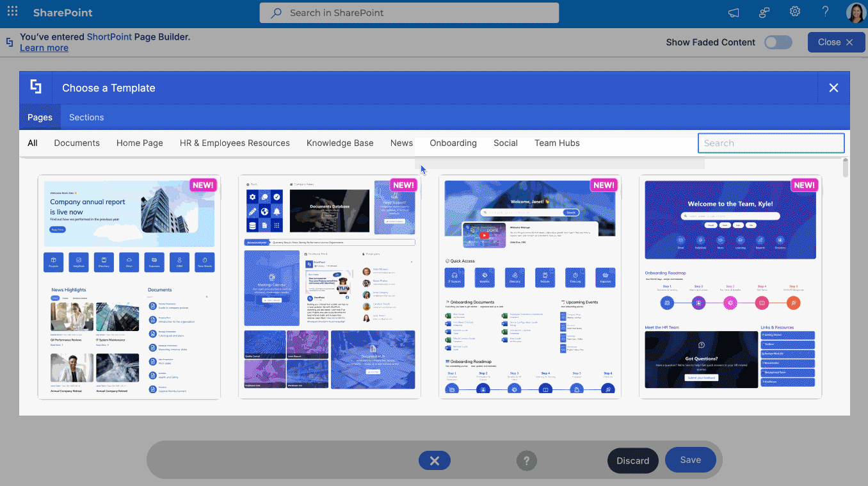Open the Microsoft 365 app launcher waffle
Screen dimensions: 868x486
[x=12, y=12]
